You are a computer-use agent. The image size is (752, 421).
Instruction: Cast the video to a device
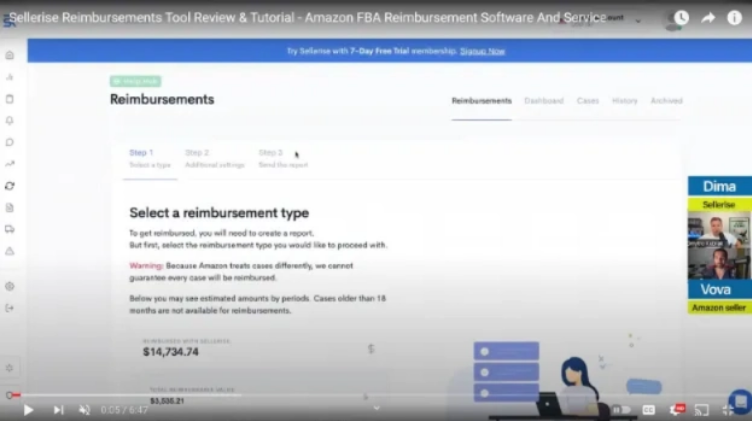pyautogui.click(x=702, y=410)
